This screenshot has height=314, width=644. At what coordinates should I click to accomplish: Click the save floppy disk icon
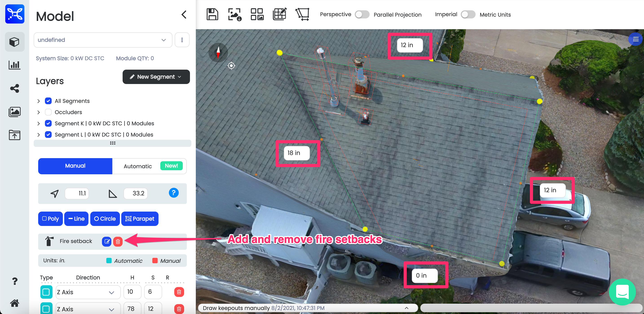pos(212,14)
